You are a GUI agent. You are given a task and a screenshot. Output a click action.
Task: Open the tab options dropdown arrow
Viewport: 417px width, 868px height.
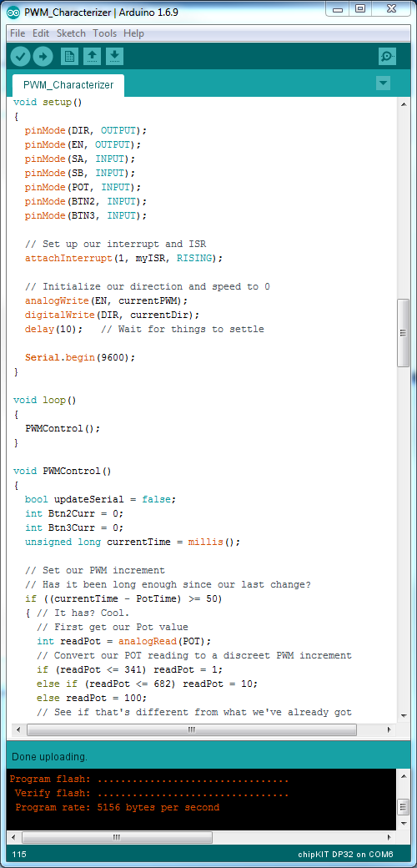pos(383,83)
